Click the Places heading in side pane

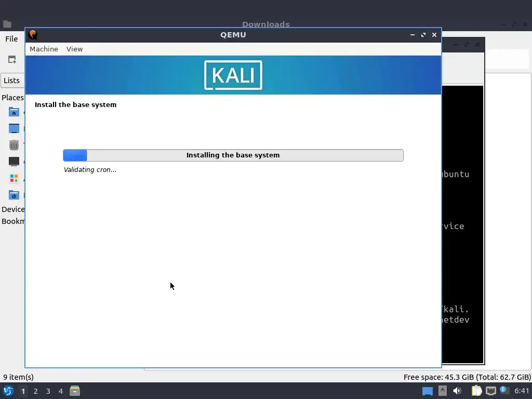[12, 98]
